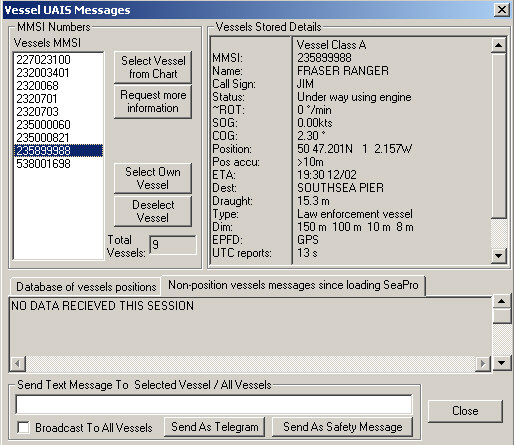Choose Select Own Vessel button
The image size is (514, 445).
[153, 178]
